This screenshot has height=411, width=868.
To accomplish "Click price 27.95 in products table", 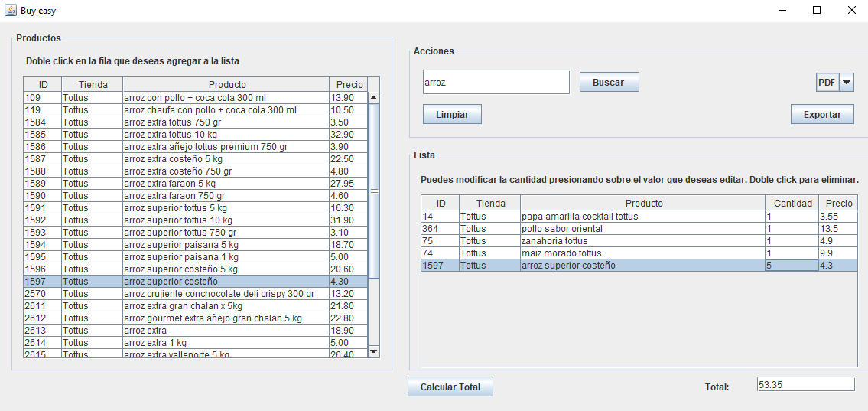I will (348, 183).
